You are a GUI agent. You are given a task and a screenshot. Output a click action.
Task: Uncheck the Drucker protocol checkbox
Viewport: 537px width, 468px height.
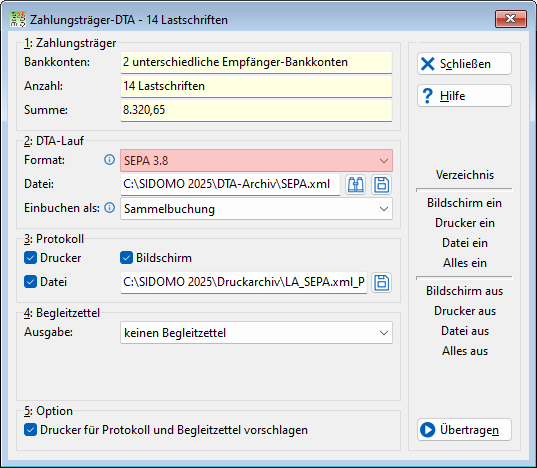30,258
